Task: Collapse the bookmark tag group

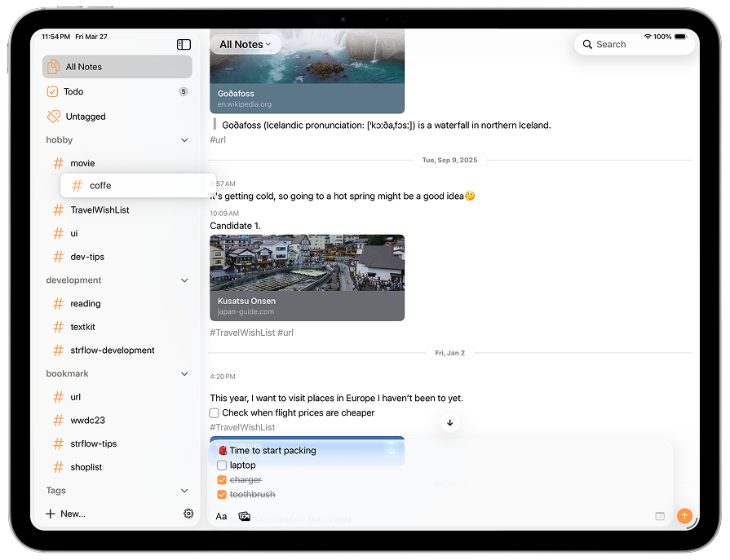Action: tap(184, 374)
